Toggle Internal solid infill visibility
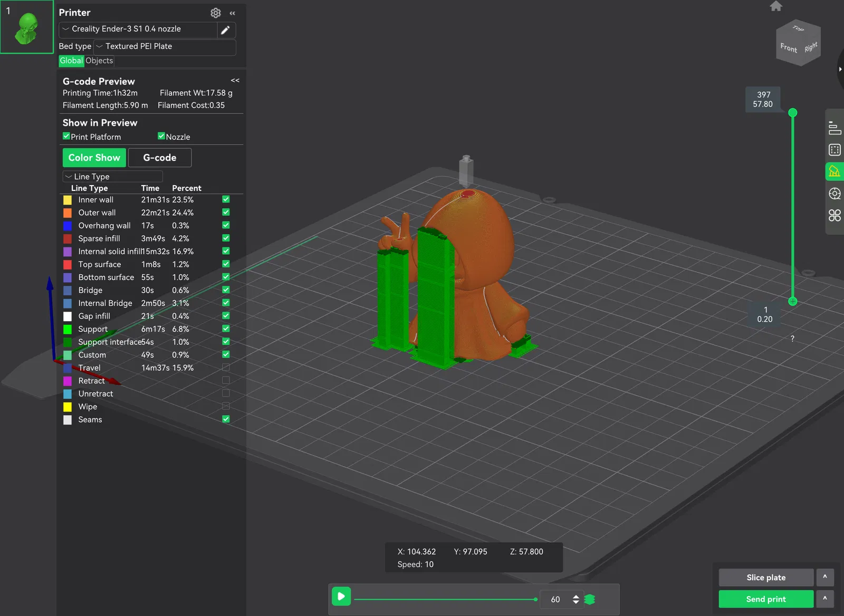This screenshot has width=844, height=616. click(226, 251)
